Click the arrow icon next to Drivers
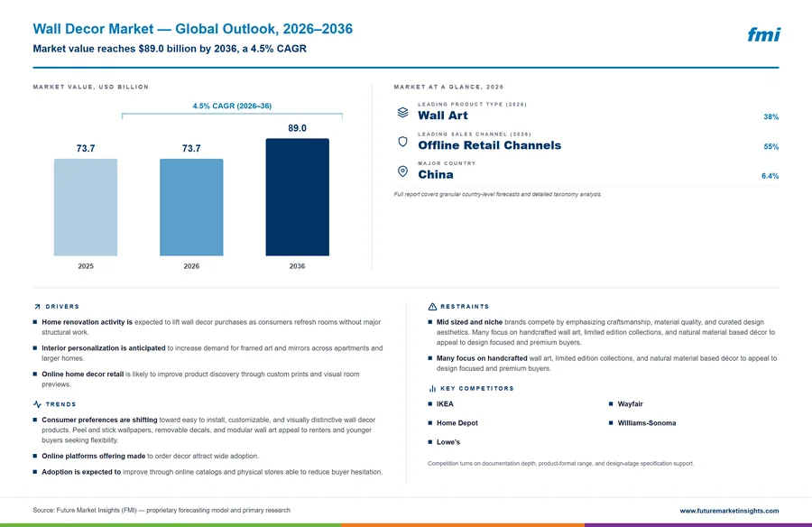Screen dimensions: 812x527 pyautogui.click(x=37, y=307)
